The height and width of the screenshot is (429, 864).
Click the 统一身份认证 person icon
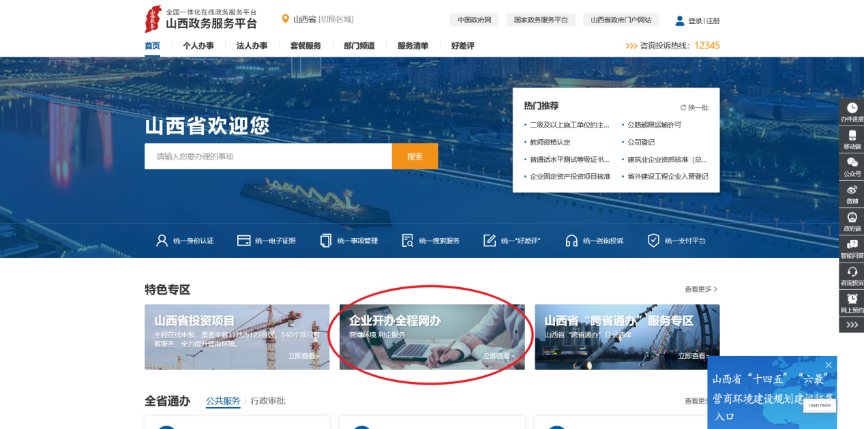coord(161,241)
